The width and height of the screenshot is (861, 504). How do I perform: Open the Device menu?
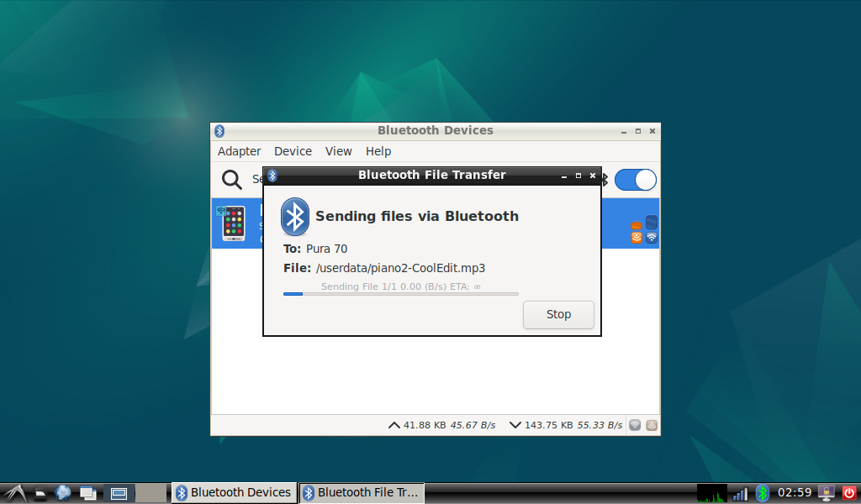pyautogui.click(x=293, y=151)
